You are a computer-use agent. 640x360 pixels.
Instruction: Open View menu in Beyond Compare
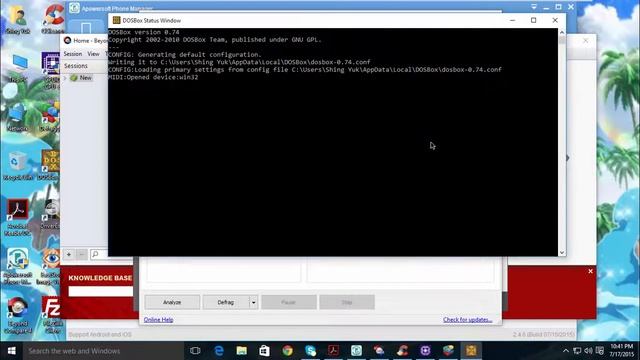tap(93, 54)
